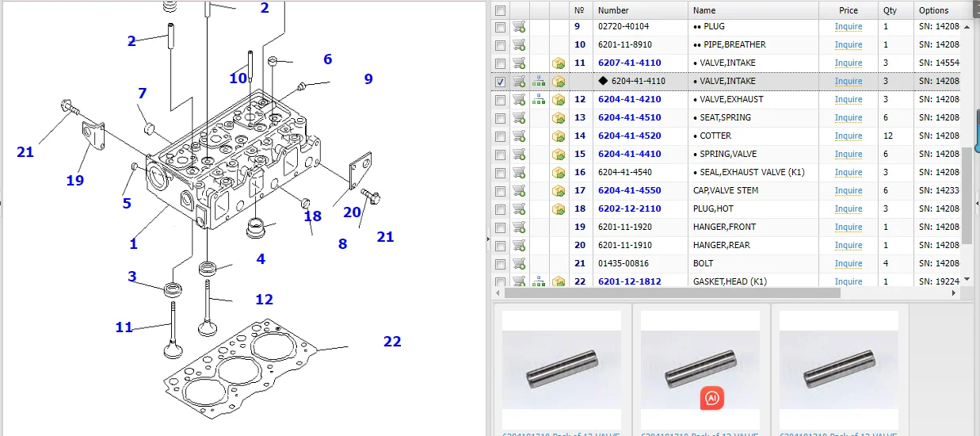Open third valve product thumbnail

839,370
